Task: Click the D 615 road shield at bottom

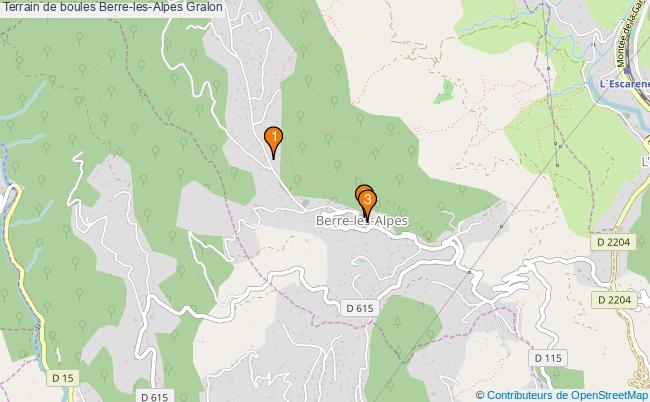Action: click(x=154, y=396)
